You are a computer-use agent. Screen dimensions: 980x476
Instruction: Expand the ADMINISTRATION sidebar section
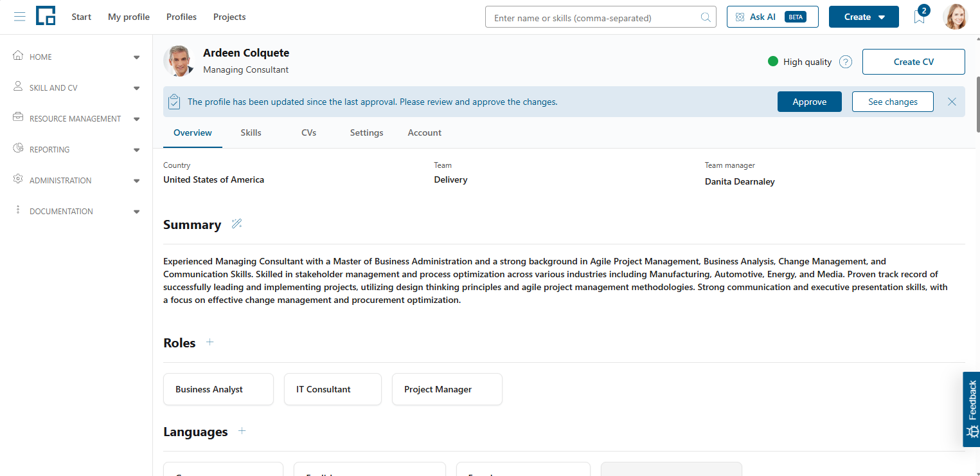[x=136, y=181]
